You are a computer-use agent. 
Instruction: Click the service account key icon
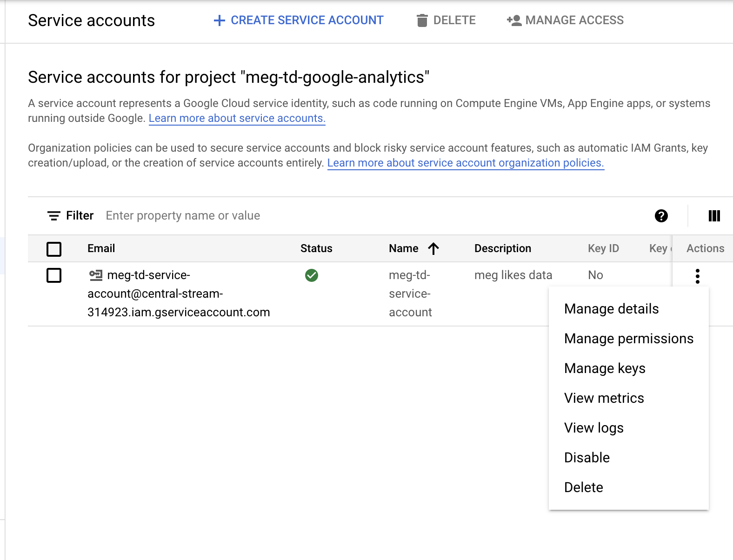coord(96,275)
